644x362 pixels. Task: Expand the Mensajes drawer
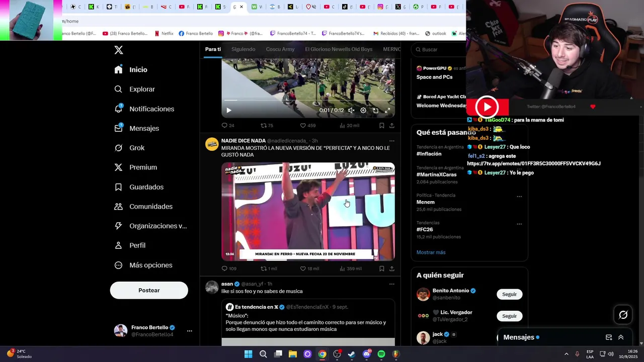tap(621, 337)
